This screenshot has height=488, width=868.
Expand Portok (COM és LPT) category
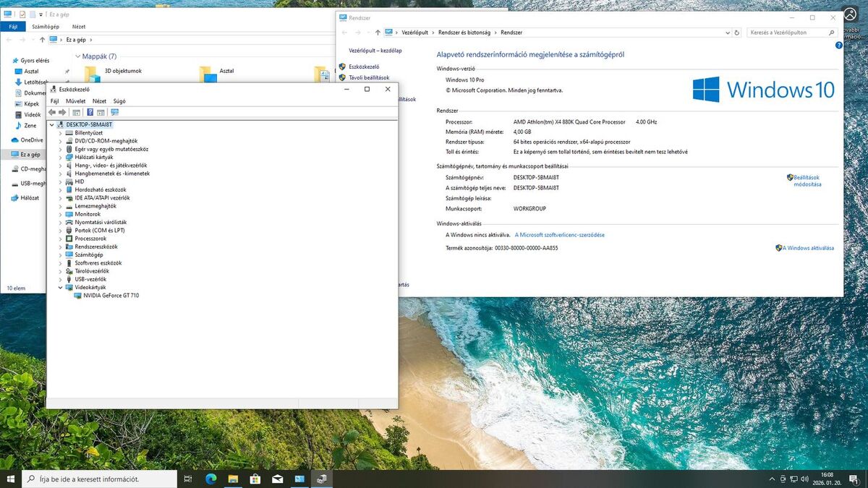pos(60,231)
